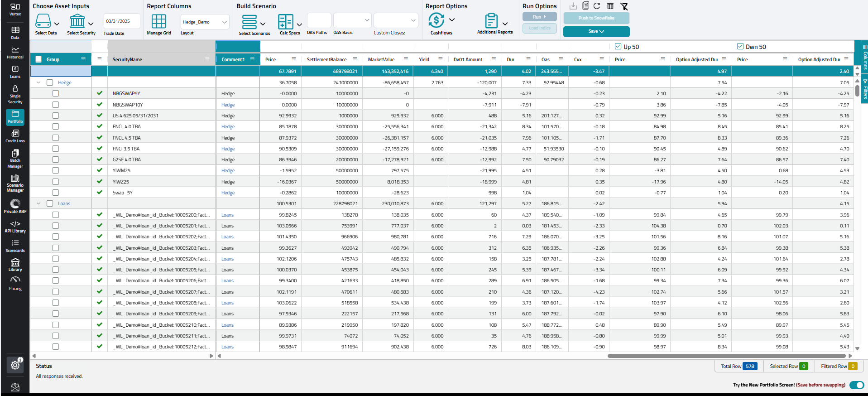Open the copy report icon in toolbar
This screenshot has height=396, width=868.
(585, 5)
